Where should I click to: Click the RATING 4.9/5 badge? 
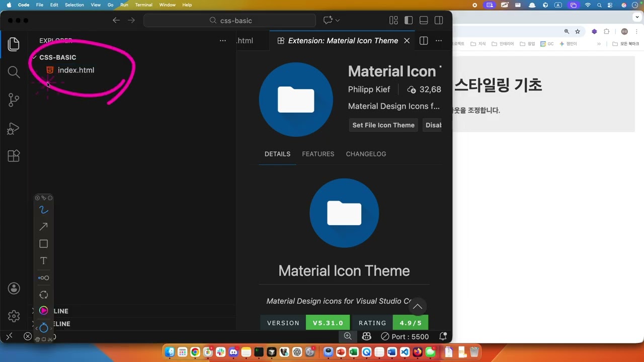click(x=390, y=323)
